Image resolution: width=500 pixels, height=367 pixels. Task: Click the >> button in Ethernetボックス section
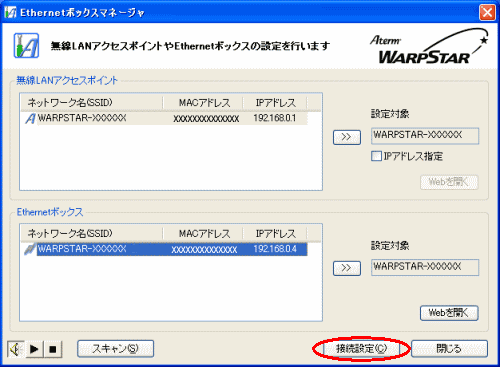(x=347, y=268)
